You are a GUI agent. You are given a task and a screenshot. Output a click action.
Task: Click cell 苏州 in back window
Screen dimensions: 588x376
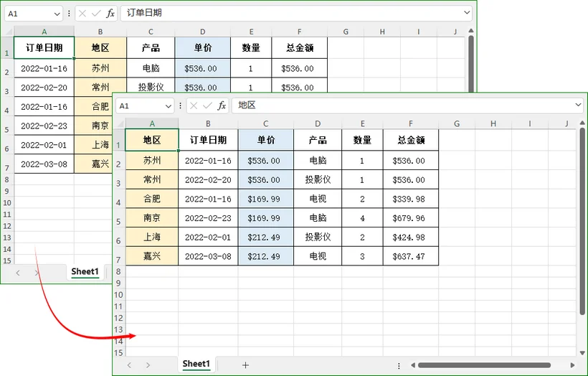[x=100, y=68]
